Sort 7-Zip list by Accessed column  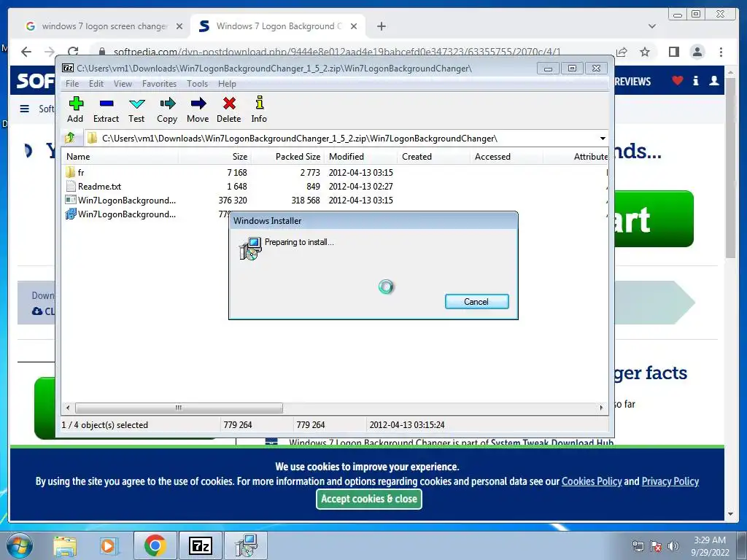tap(506, 156)
